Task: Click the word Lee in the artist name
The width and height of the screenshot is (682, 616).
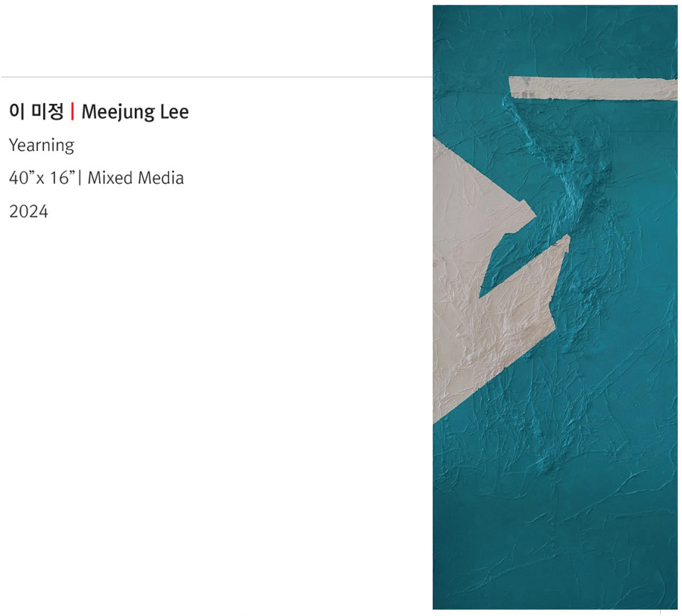Action: pos(174,112)
